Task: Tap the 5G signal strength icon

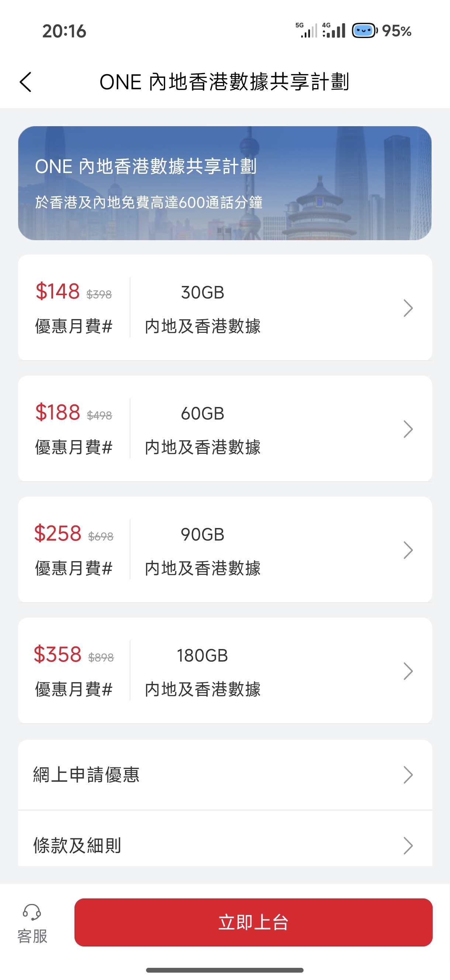Action: click(307, 30)
